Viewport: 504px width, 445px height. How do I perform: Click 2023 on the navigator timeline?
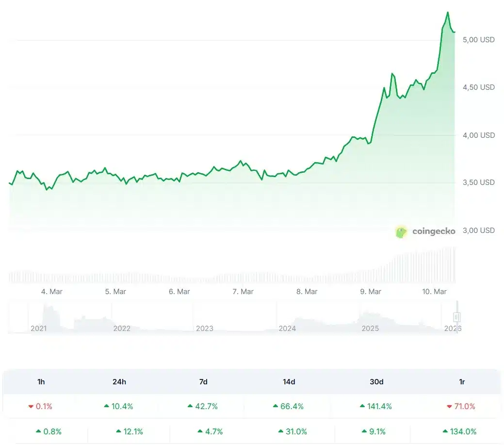[x=205, y=329]
